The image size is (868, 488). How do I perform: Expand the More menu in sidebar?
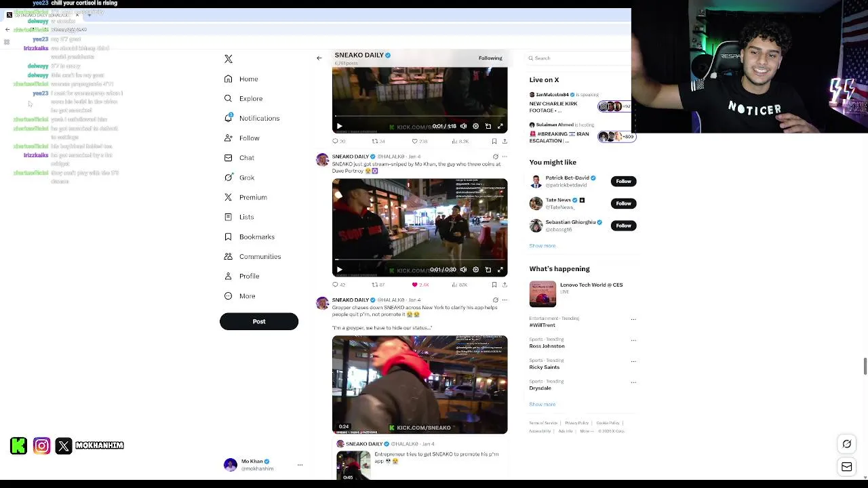pos(240,296)
